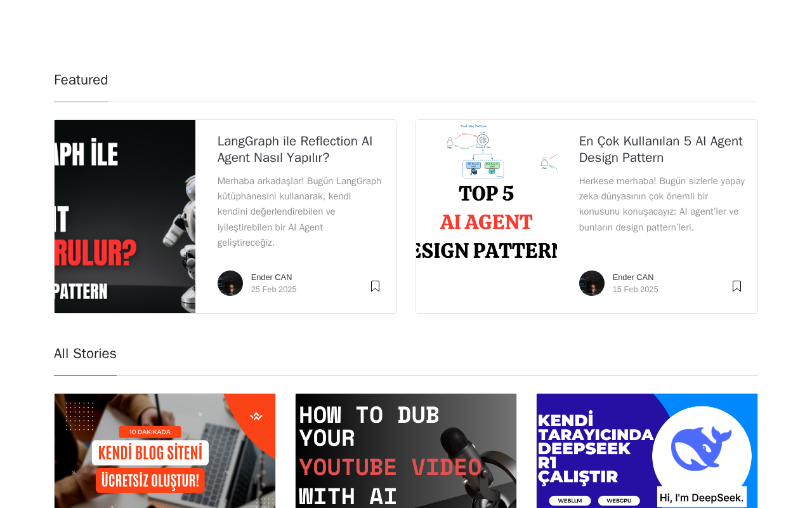Screen dimensions: 812x508
Task: Click Ender CAN's avatar on the Design Pattern card
Action: 592,283
